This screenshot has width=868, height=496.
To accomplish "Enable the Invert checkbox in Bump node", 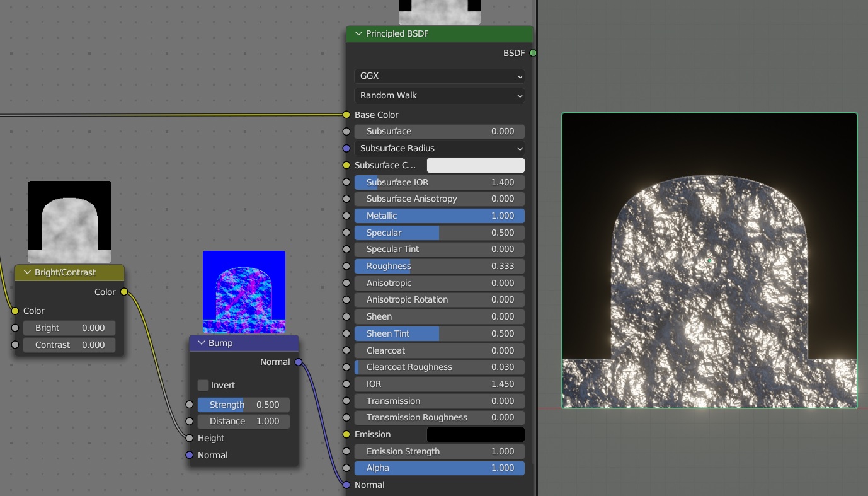I will 203,385.
